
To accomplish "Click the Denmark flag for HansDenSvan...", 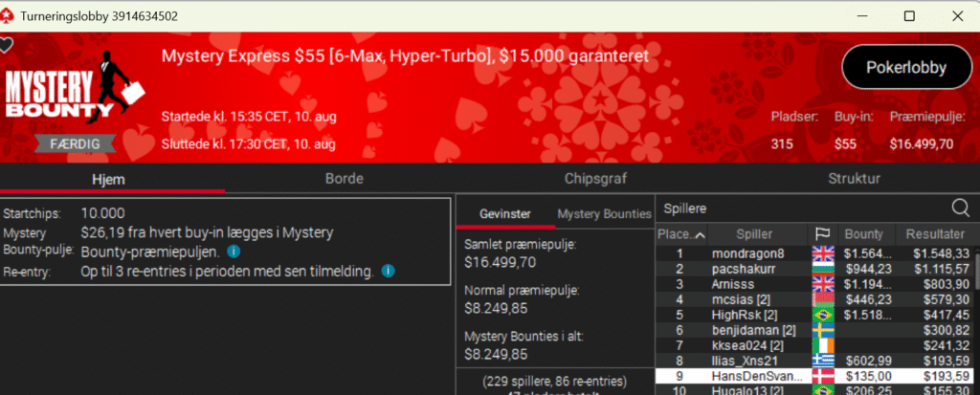I will 823,376.
